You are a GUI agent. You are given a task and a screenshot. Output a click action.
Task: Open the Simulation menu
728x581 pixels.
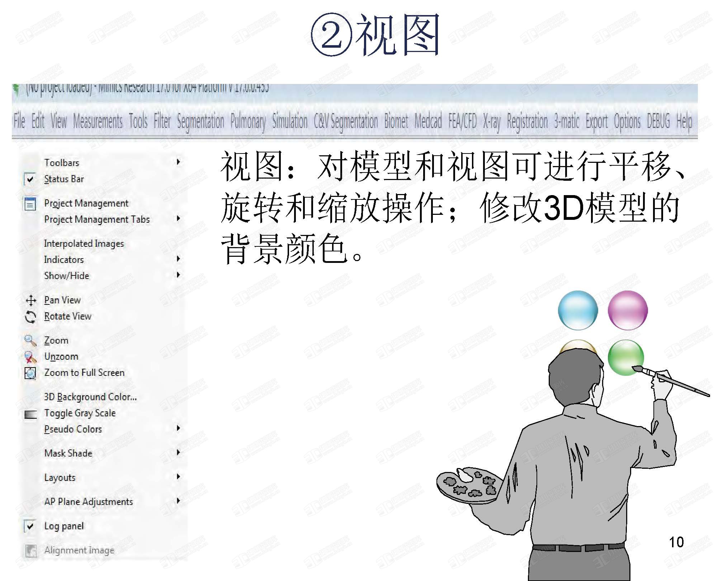pyautogui.click(x=290, y=121)
